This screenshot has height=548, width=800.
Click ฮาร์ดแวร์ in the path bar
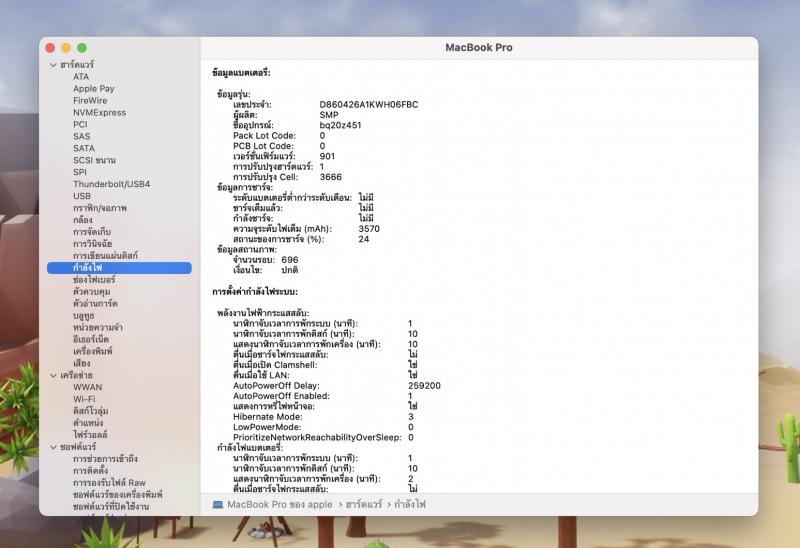click(x=364, y=505)
